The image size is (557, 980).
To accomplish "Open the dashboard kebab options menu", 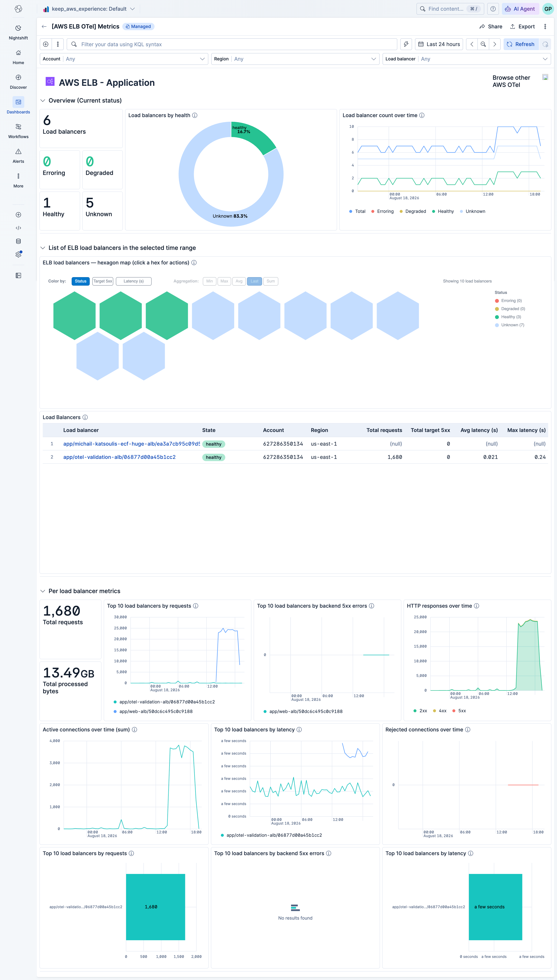I will [545, 26].
